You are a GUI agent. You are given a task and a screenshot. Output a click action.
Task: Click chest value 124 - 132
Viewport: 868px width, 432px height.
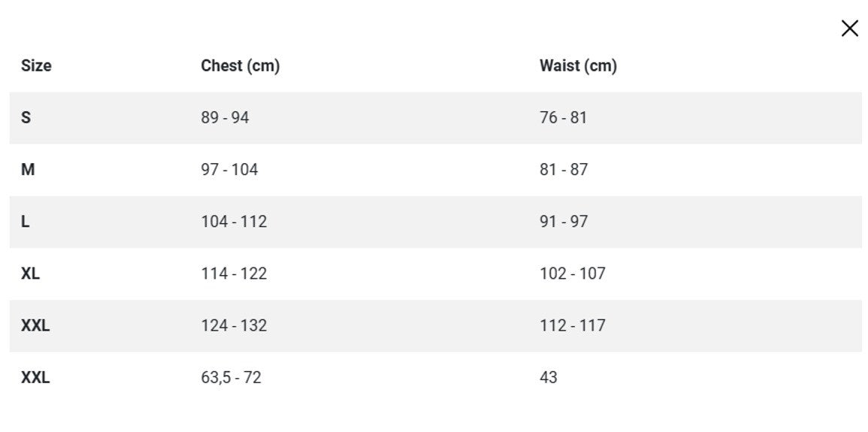[x=234, y=325]
